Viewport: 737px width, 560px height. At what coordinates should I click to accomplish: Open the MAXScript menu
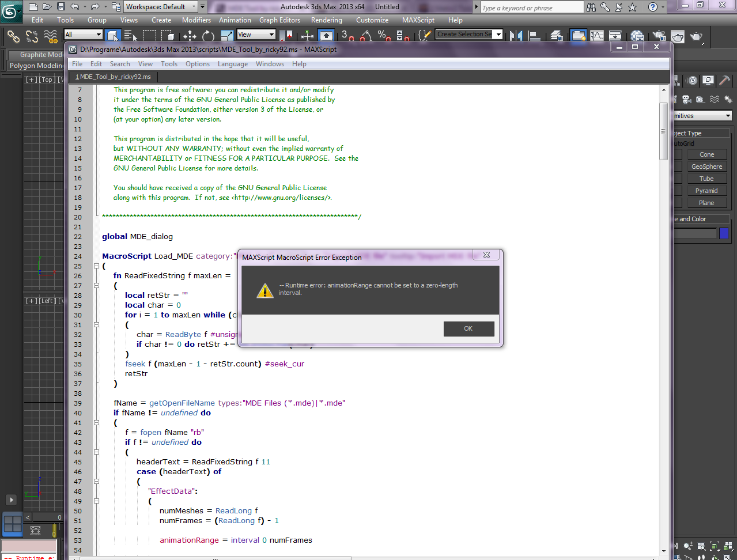[x=418, y=20]
